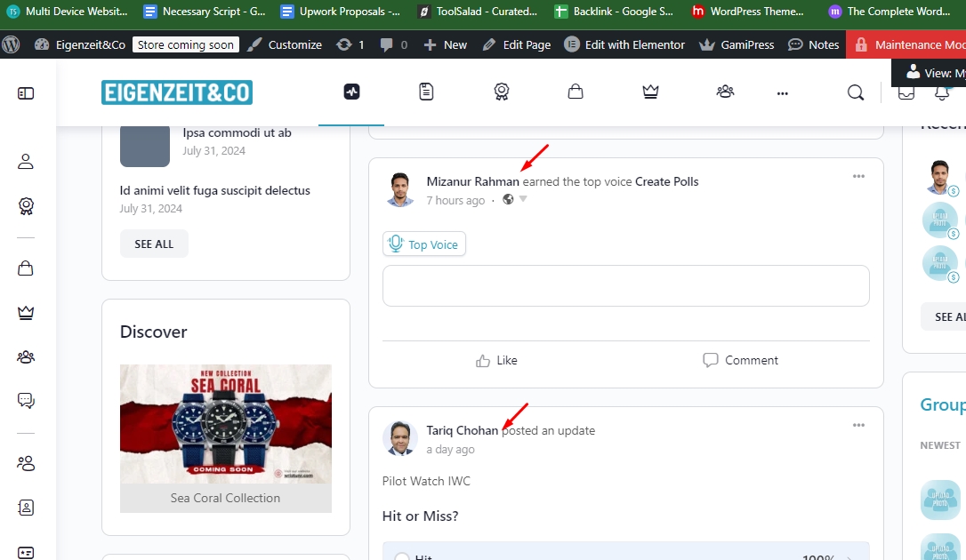Open the post titled Ipsa commodi ut ab
966x560 pixels.
[x=237, y=133]
